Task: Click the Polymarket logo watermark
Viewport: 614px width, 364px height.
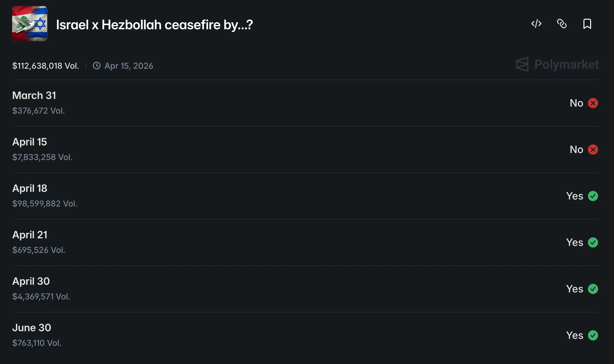Action: click(557, 65)
